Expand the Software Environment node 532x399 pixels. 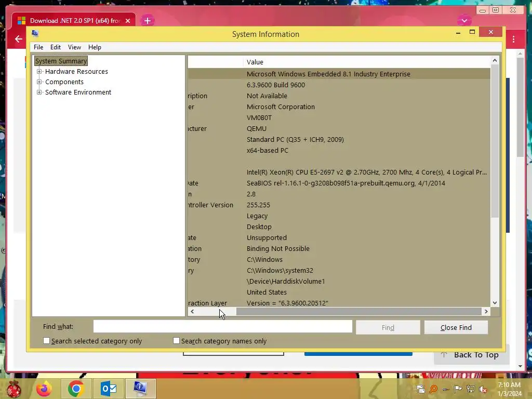click(39, 92)
